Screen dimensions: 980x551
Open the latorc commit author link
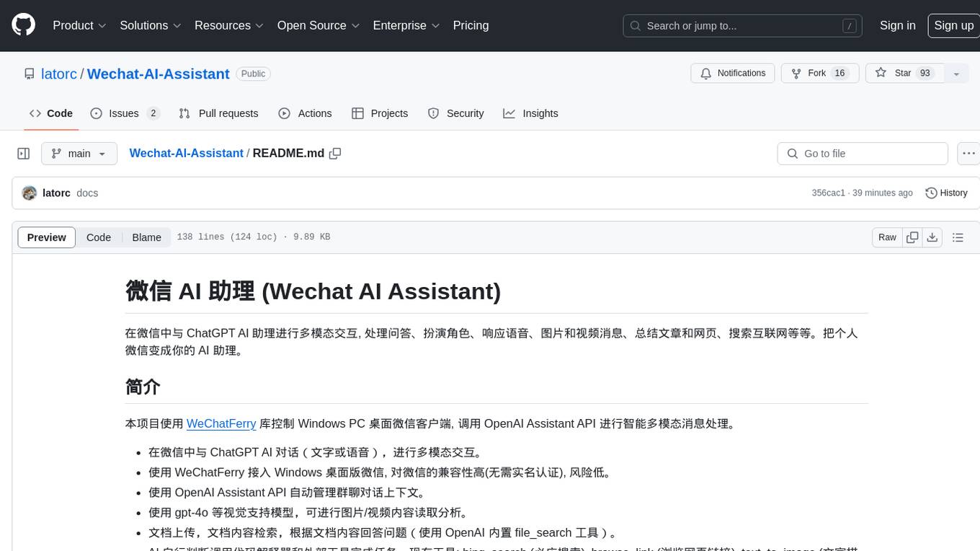56,193
